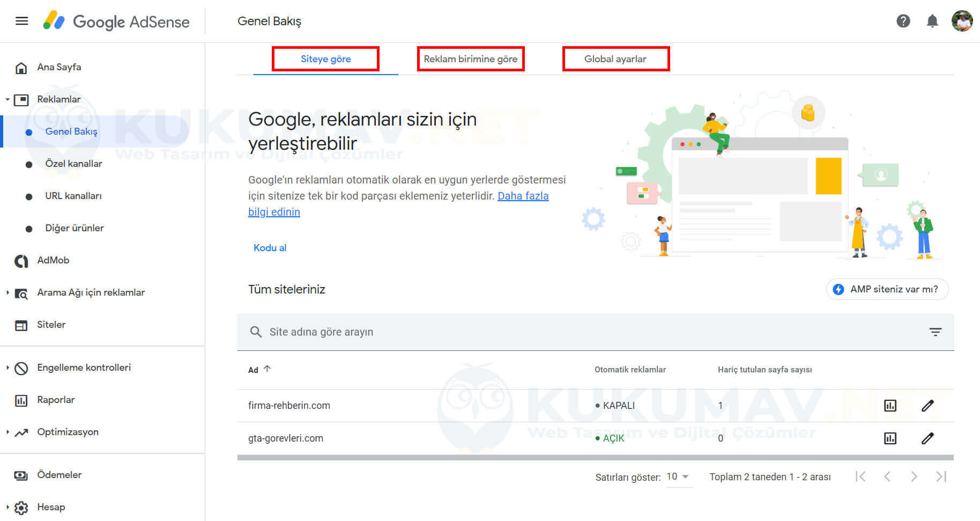Click the search magnifier icon in sites table
This screenshot has width=980, height=521.
tap(256, 332)
